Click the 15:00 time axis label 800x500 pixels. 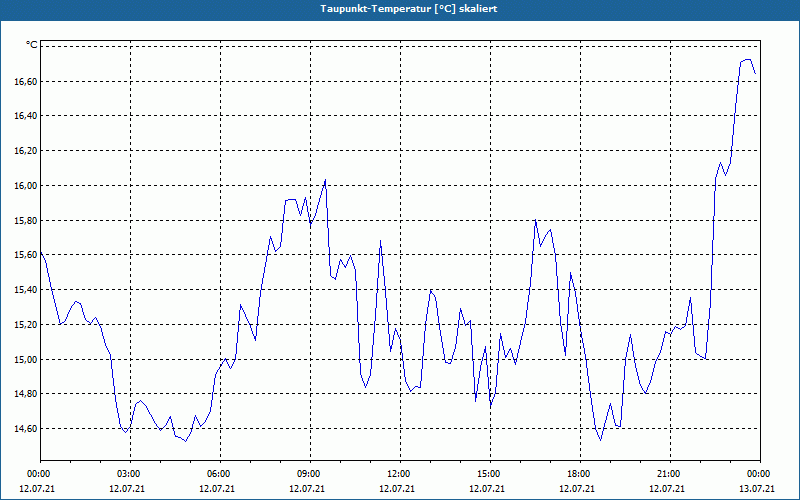(487, 474)
